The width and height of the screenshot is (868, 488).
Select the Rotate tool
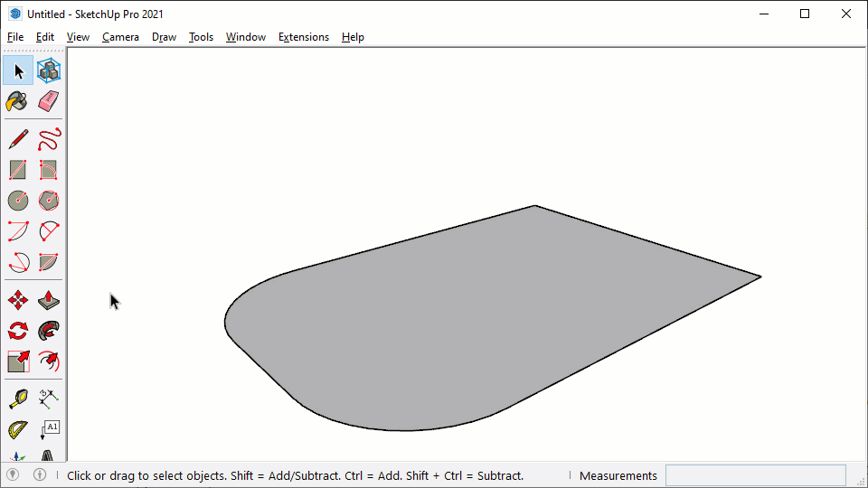pos(18,331)
